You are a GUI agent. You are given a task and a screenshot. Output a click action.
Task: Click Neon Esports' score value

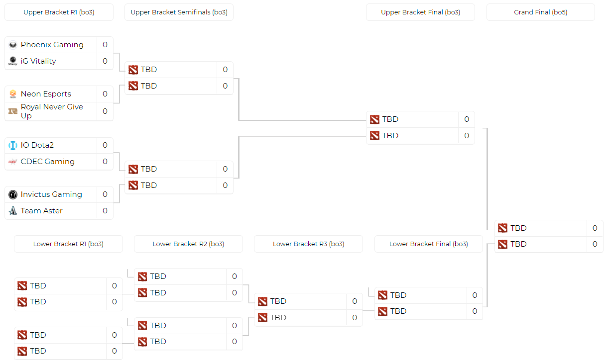click(105, 94)
